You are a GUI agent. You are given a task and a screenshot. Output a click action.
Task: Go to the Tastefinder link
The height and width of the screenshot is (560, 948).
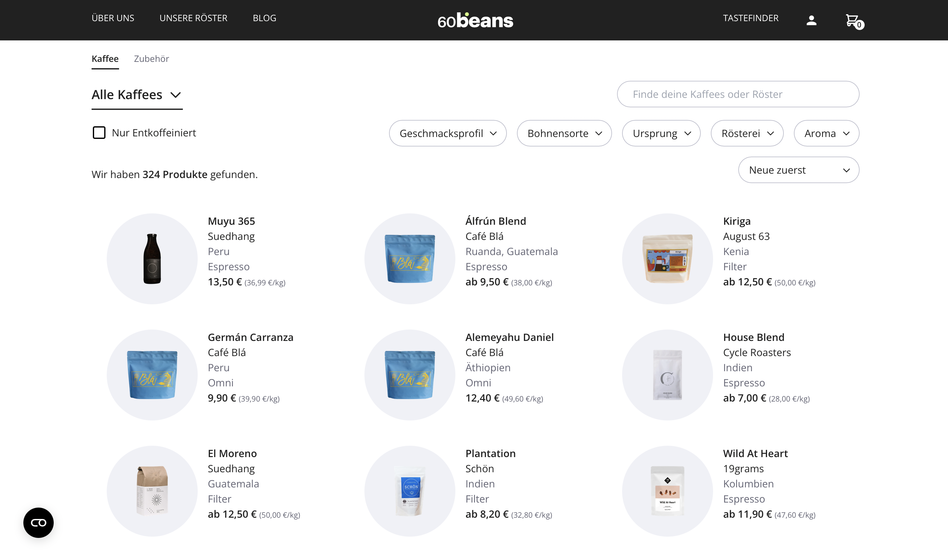751,18
